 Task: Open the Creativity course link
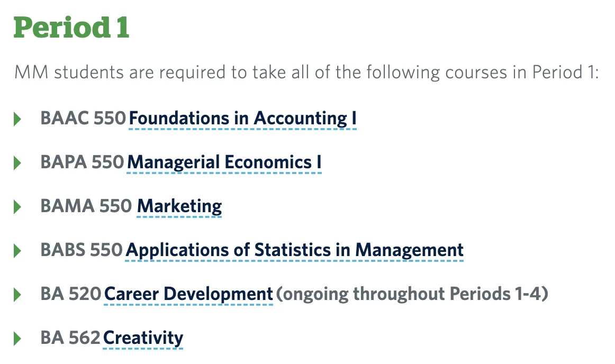coord(143,338)
